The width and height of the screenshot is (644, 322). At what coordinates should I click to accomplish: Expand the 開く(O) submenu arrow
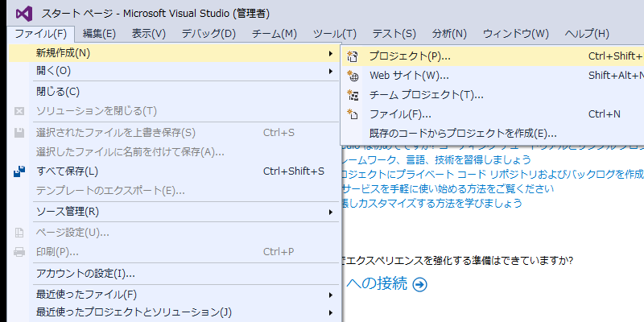tap(330, 72)
